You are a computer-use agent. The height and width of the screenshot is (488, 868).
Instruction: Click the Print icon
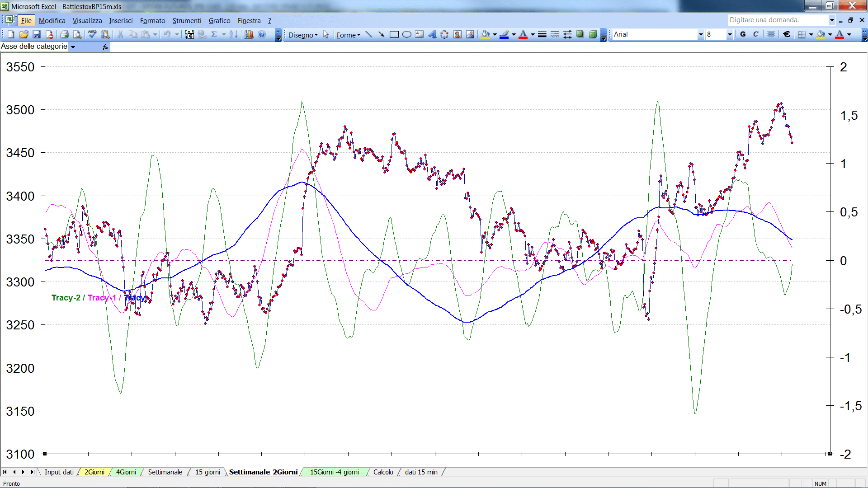(64, 34)
